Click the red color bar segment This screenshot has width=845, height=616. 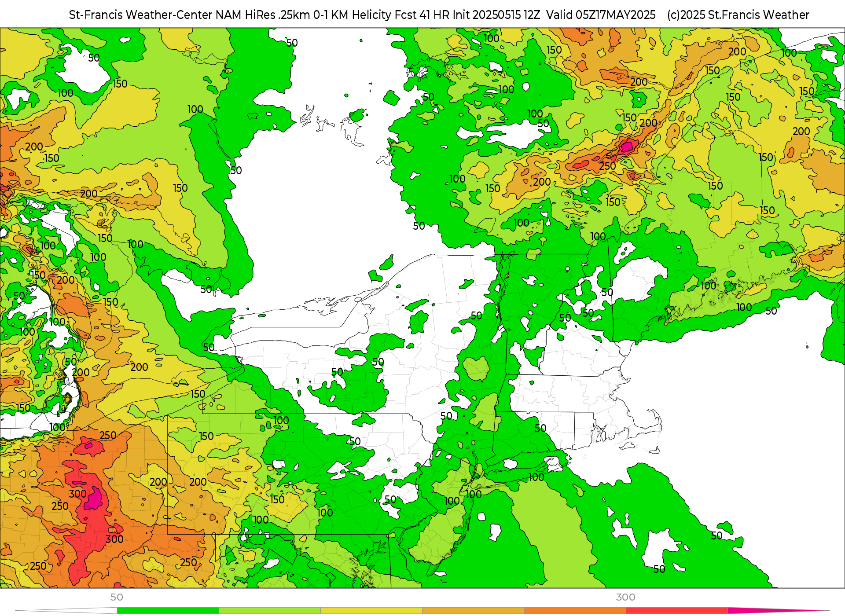[x=676, y=611]
